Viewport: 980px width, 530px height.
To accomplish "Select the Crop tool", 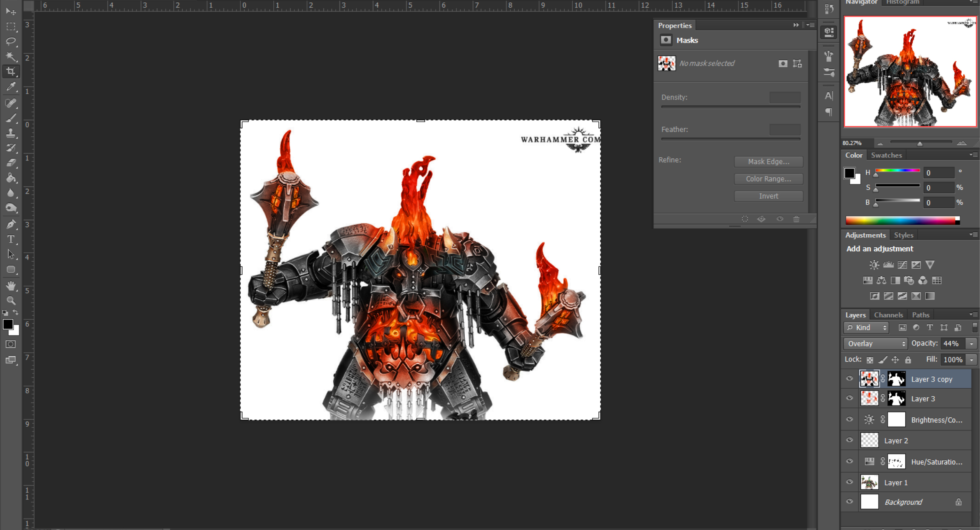I will coord(11,71).
